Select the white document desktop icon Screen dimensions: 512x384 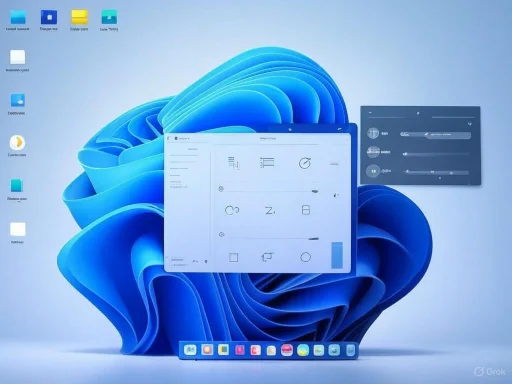18,57
